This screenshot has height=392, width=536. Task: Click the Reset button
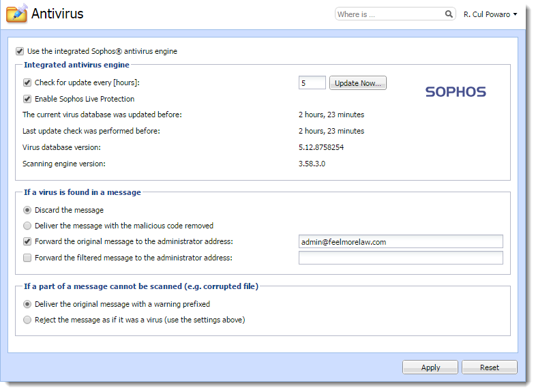click(490, 367)
